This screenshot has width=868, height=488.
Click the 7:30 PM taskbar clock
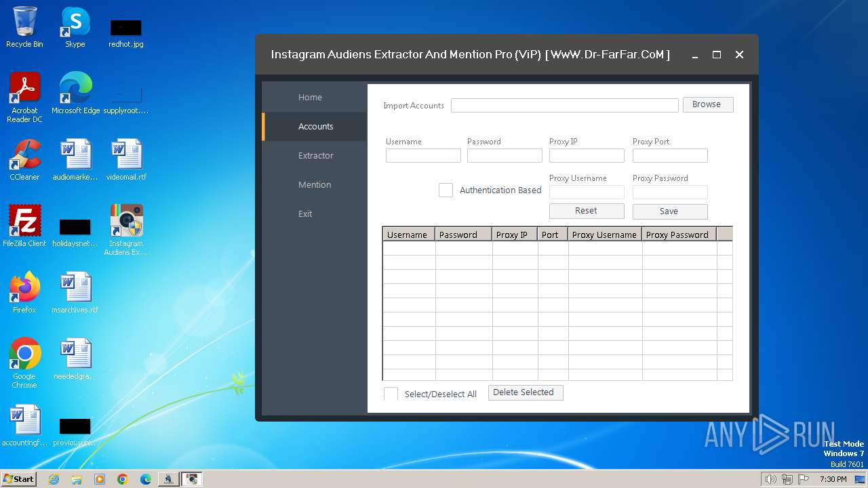[x=833, y=479]
